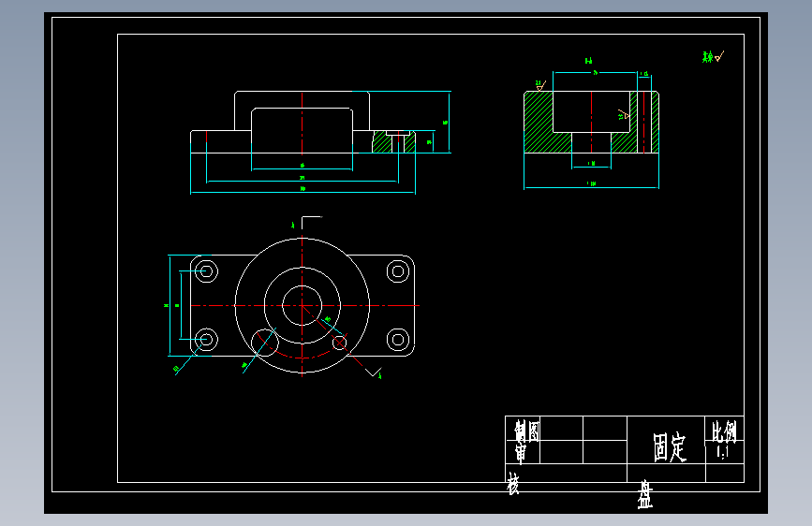812x526 pixels.
Task: Click the '固定' part name text
Action: [669, 447]
